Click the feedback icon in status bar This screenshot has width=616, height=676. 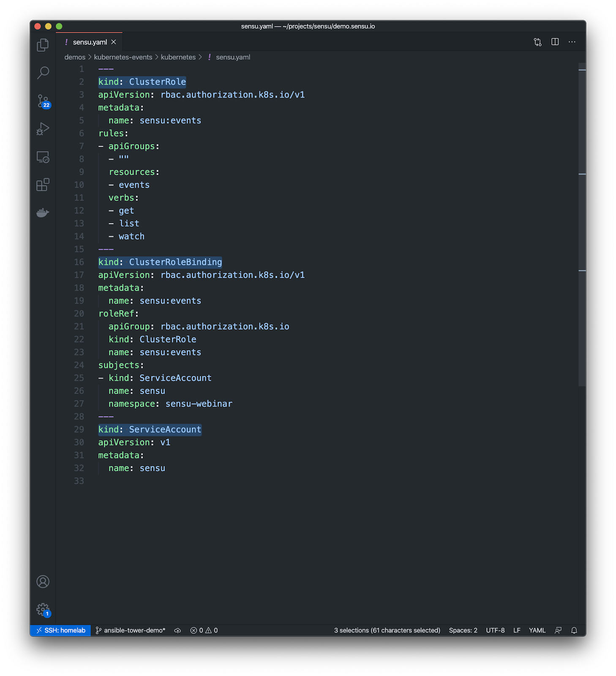[558, 630]
